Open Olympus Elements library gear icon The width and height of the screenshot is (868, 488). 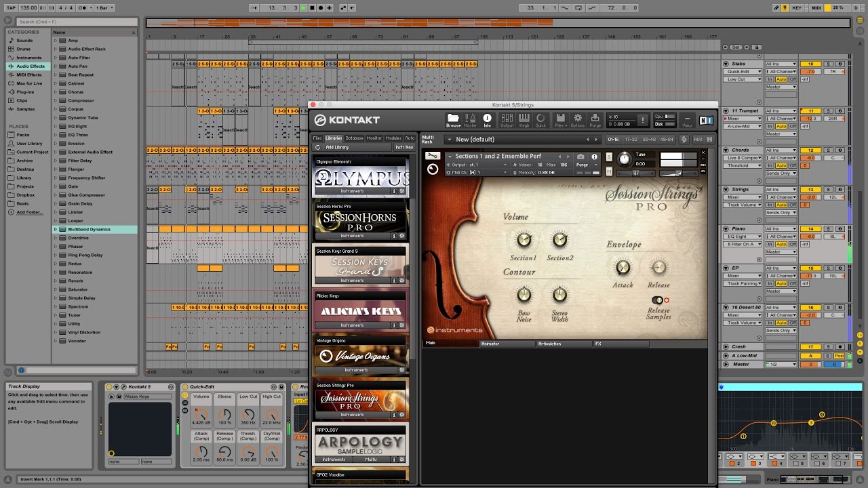[x=402, y=191]
